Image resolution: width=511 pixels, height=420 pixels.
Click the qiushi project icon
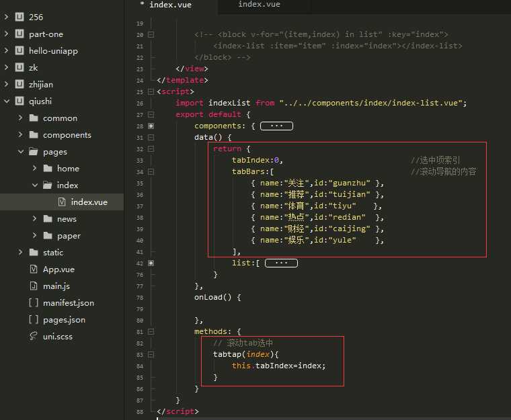(x=19, y=101)
